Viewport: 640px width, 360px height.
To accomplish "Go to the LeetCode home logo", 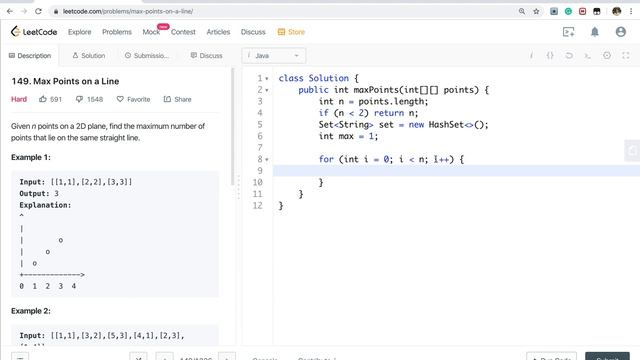I will 34,32.
